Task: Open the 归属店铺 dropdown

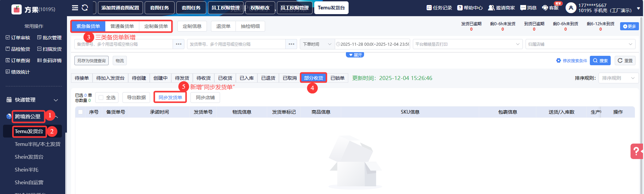Action: tap(580, 44)
